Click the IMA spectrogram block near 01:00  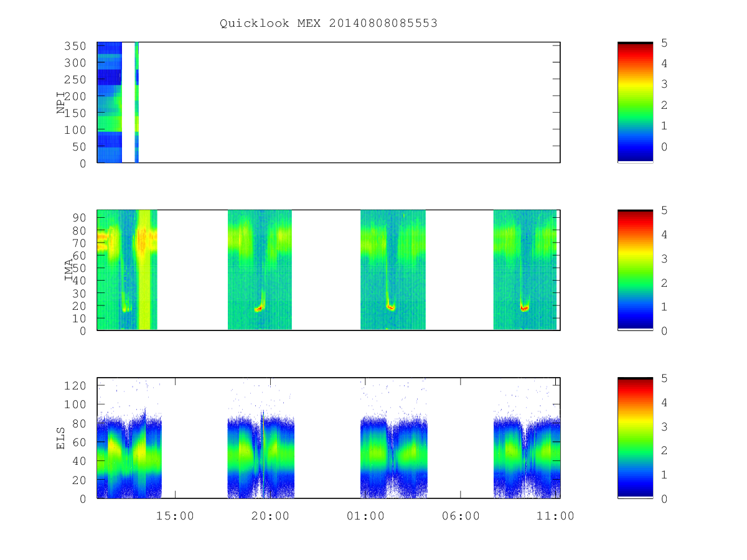coord(393,270)
